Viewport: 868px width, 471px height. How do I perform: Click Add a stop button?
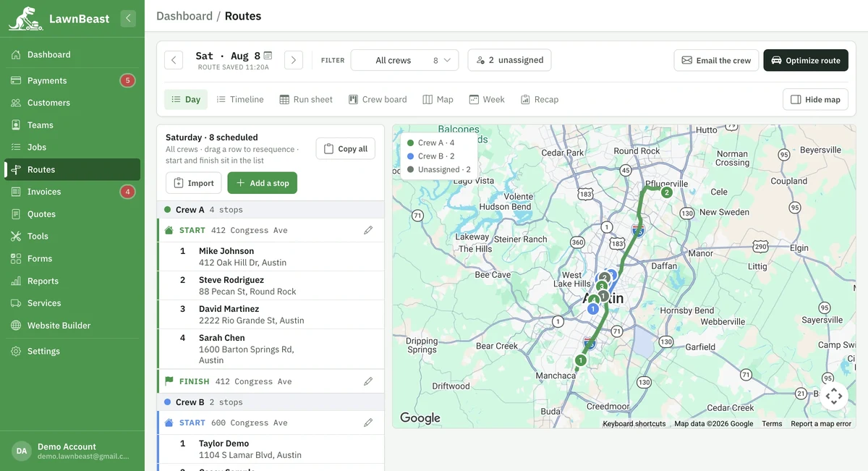click(x=263, y=183)
